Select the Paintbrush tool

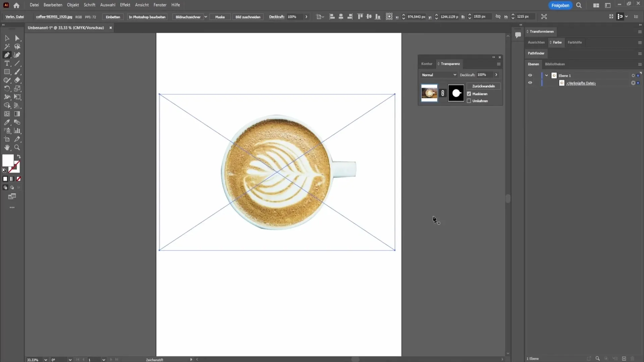(x=17, y=72)
